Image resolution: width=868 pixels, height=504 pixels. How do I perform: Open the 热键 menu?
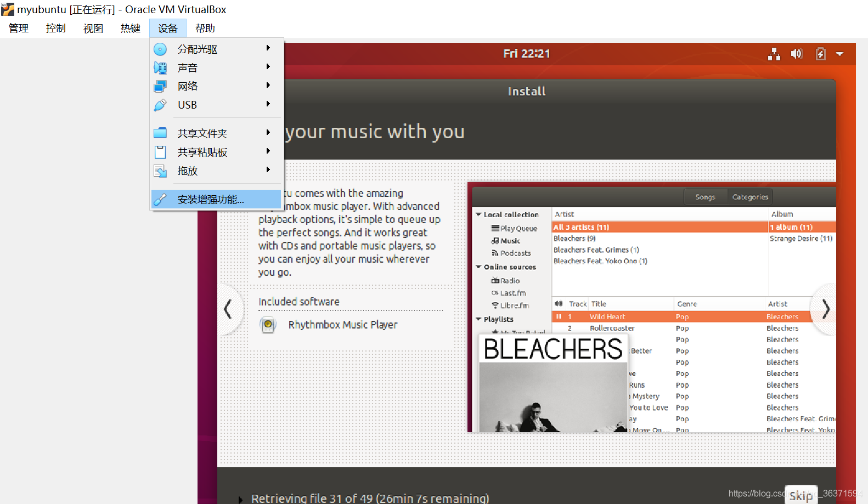[131, 28]
